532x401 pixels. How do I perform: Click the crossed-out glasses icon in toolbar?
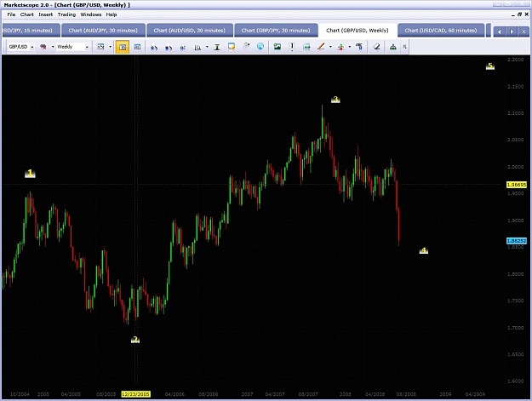pyautogui.click(x=43, y=47)
